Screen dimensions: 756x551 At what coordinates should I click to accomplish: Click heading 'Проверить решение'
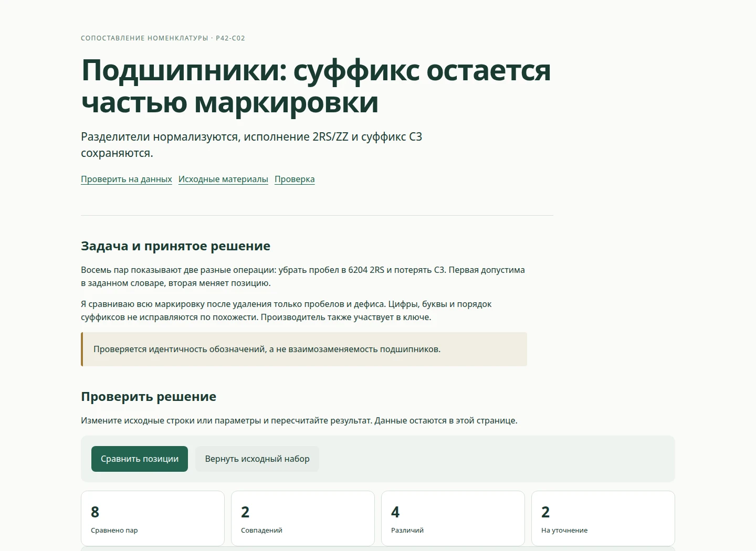tap(149, 397)
